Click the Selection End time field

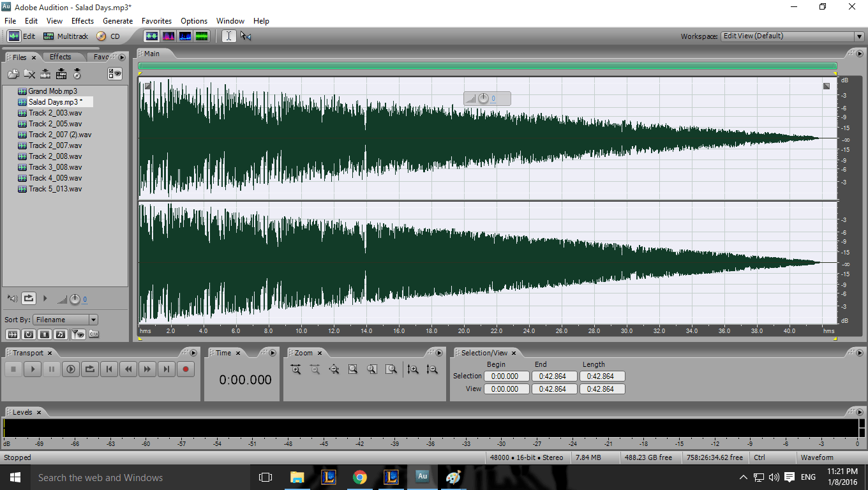[554, 376]
